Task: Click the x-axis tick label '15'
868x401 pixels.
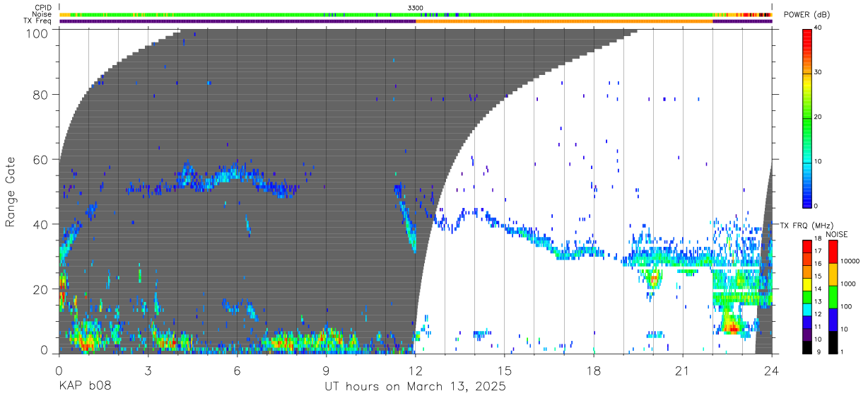Action: 505,370
